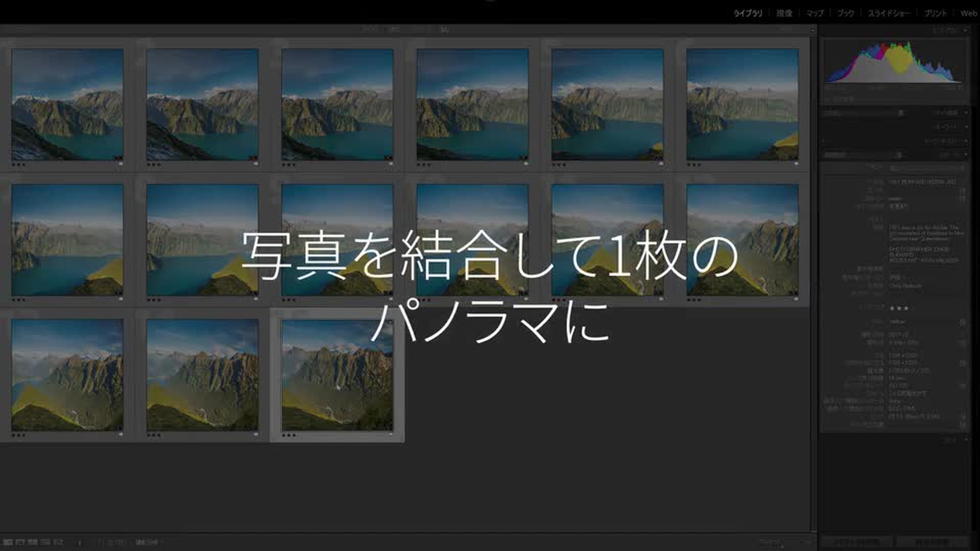Open the ライブラリ (Library) module
The height and width of the screenshot is (551, 980).
748,13
